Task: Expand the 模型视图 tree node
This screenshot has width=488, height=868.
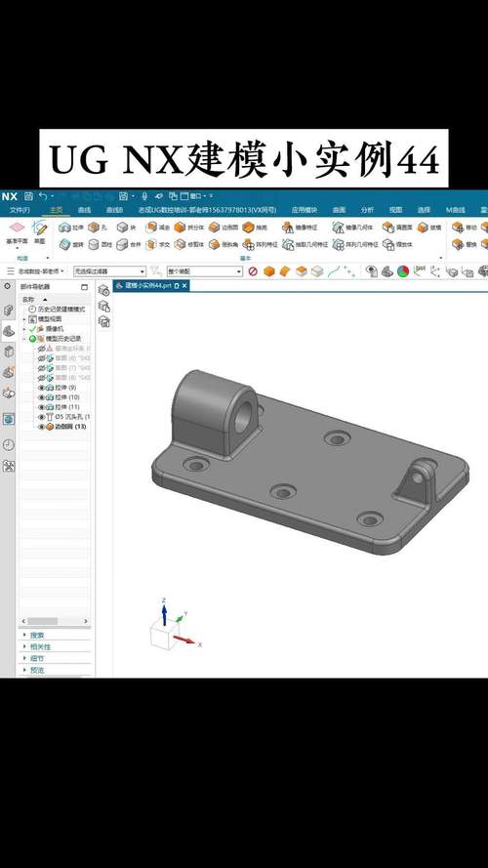Action: [23, 319]
